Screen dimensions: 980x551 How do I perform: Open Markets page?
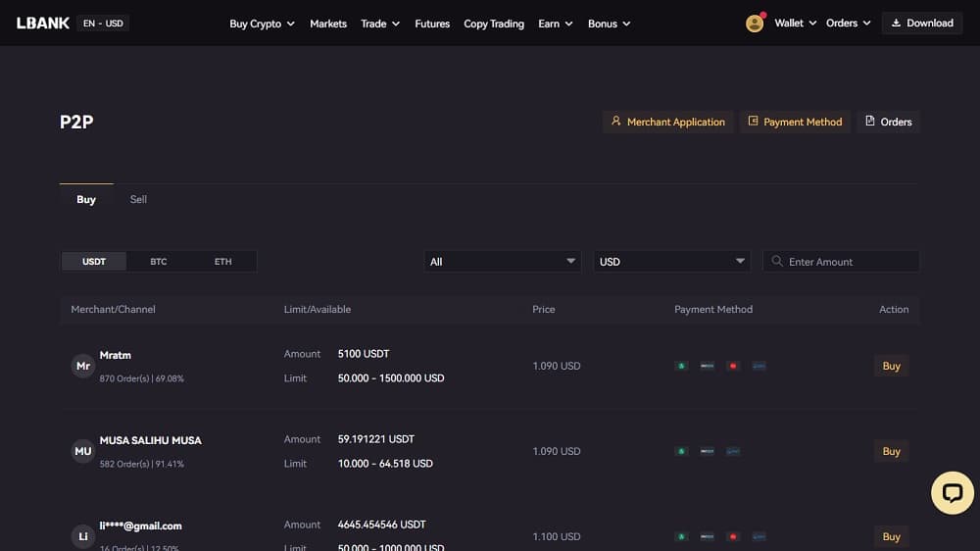(328, 24)
